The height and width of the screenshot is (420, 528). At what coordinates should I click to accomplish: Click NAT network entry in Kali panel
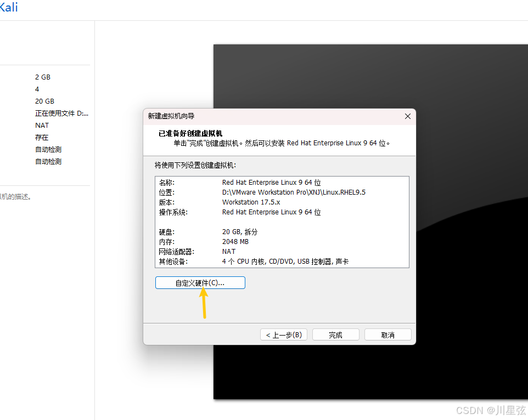pos(42,126)
